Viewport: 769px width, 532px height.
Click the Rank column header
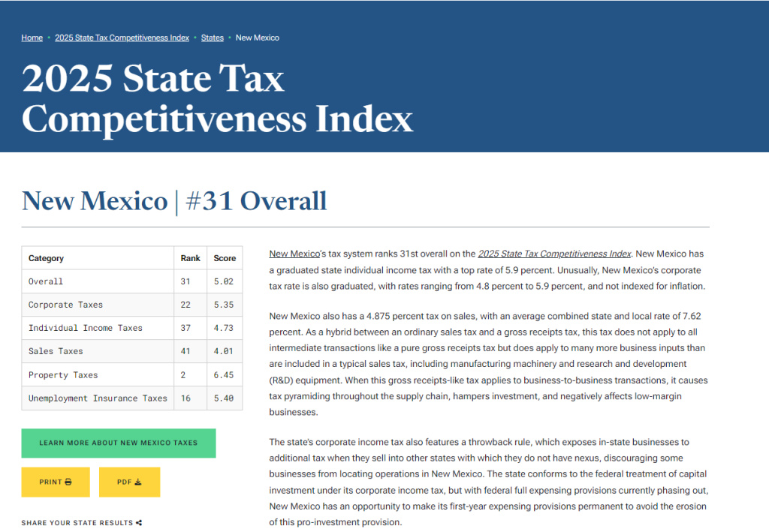coord(190,258)
